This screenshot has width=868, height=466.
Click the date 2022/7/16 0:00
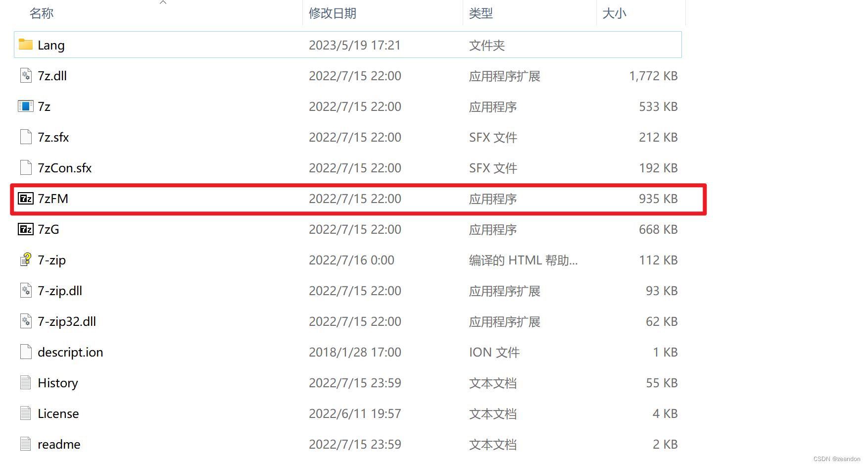pos(351,260)
